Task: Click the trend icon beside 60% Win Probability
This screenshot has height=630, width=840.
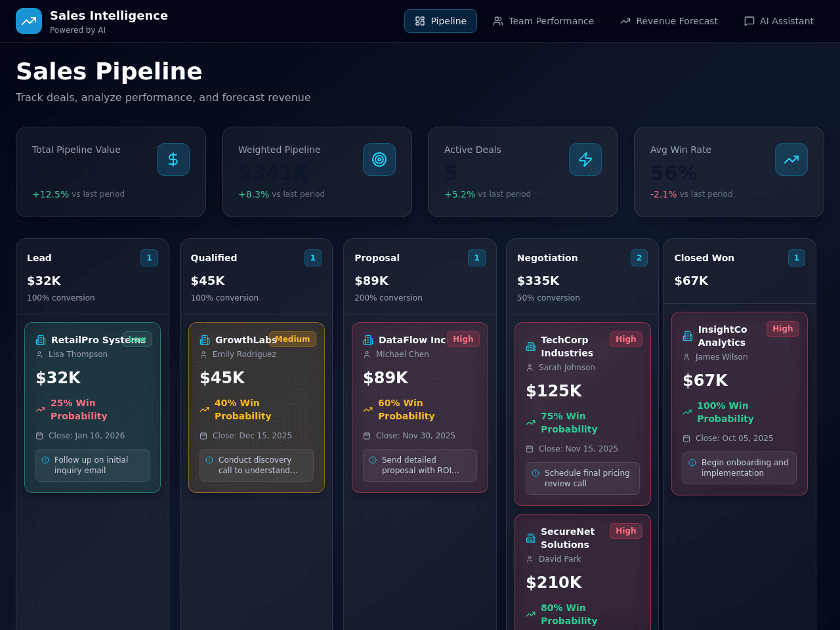Action: pos(368,409)
